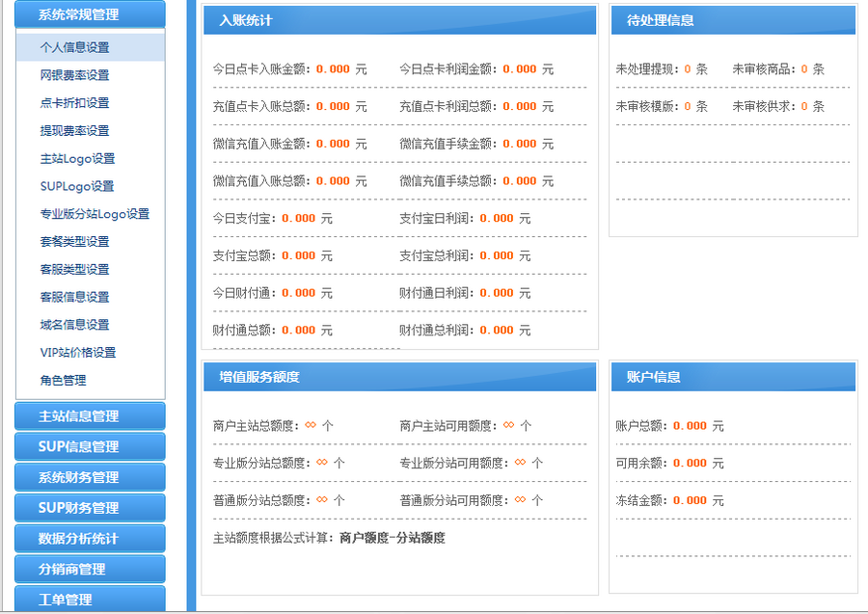Collapse the 系统常规管理 section header

click(x=90, y=13)
